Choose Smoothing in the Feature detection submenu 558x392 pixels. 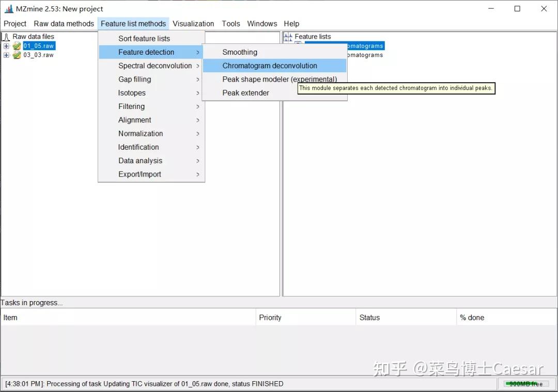point(240,52)
